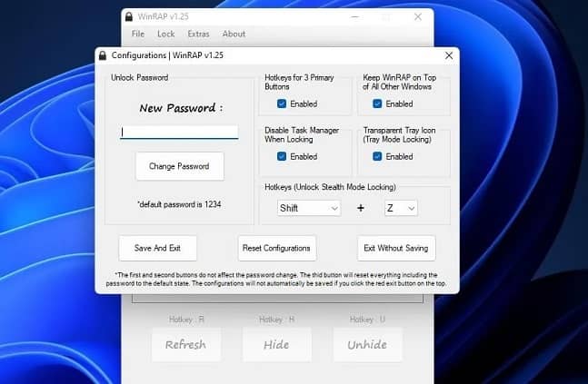
Task: Open the File menu in WinRAP
Action: click(x=138, y=34)
